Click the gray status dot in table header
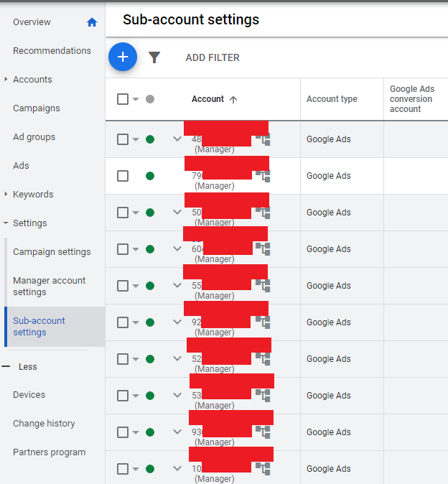 (x=150, y=99)
